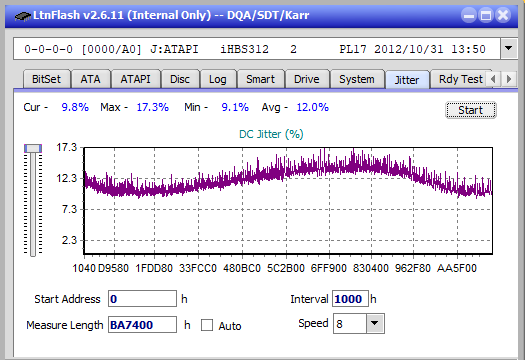Click the Cur value 9.8%
The image size is (525, 360).
pos(75,107)
